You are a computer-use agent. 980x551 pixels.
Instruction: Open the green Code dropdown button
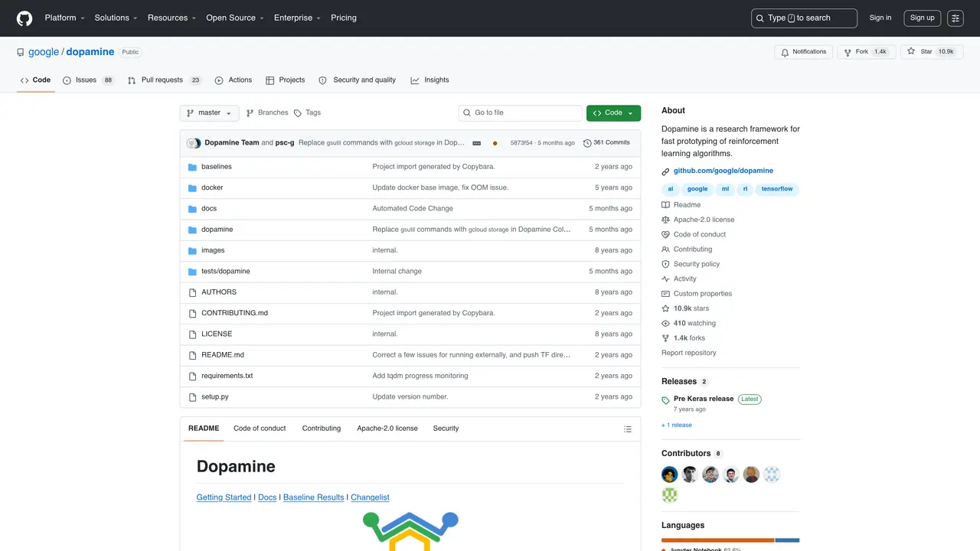(613, 112)
